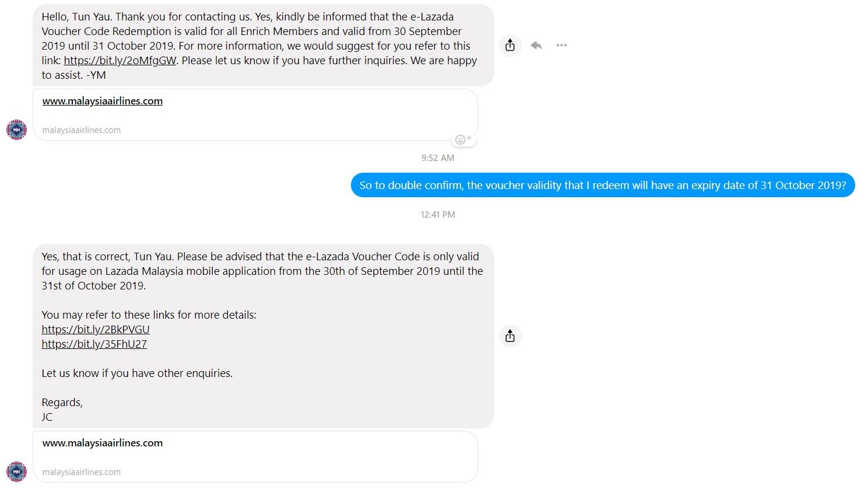Screen dimensions: 868x489
Task: Click grey malaysiaairlines.com domain in first card
Action: 82,130
